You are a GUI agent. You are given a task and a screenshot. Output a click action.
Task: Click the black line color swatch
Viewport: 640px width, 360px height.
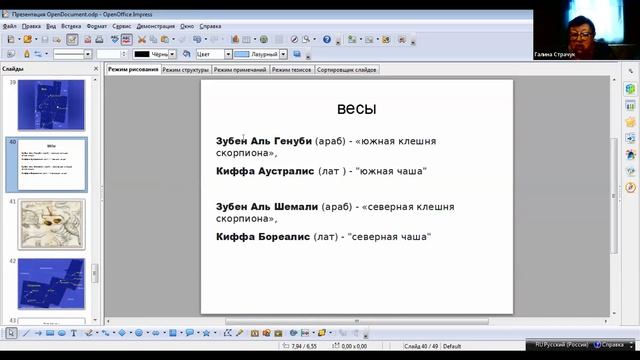tap(142, 54)
